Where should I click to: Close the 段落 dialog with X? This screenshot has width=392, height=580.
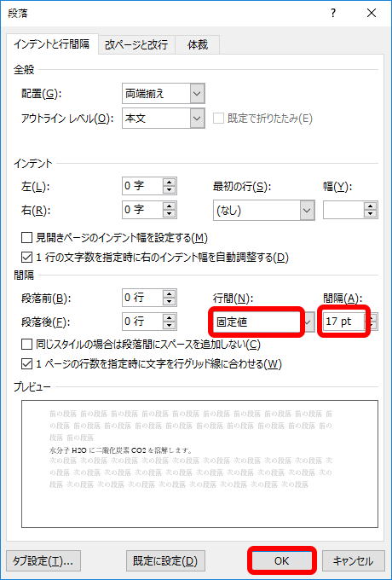[x=372, y=14]
